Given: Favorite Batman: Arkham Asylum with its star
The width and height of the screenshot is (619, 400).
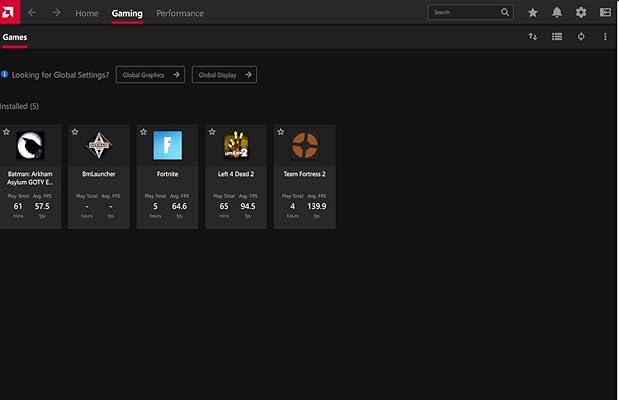Looking at the screenshot, I should [x=6, y=132].
